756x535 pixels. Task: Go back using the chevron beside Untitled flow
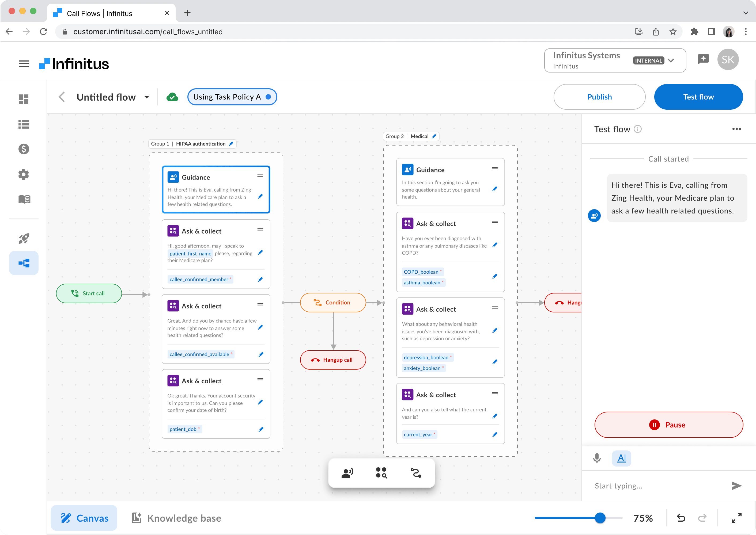[62, 97]
